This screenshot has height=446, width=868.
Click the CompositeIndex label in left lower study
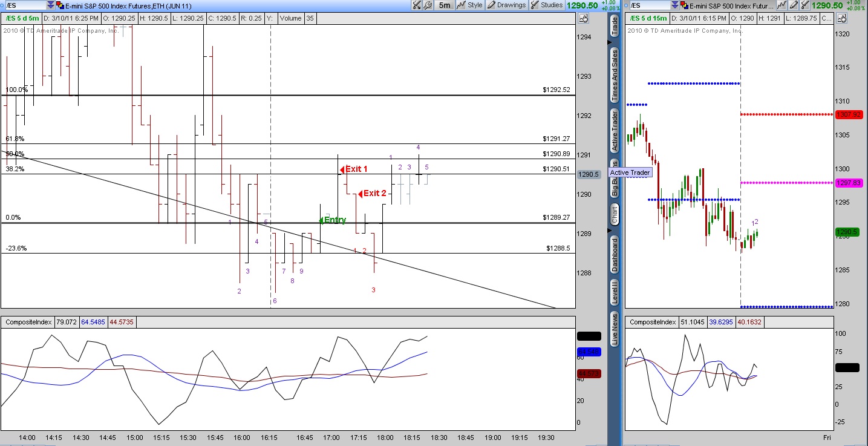(27, 323)
